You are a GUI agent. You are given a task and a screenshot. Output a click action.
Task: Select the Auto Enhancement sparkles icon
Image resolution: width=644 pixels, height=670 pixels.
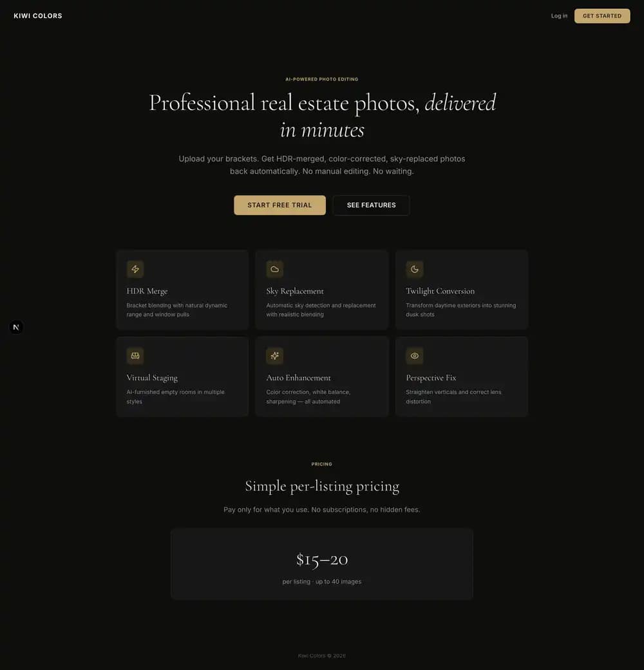click(x=274, y=355)
